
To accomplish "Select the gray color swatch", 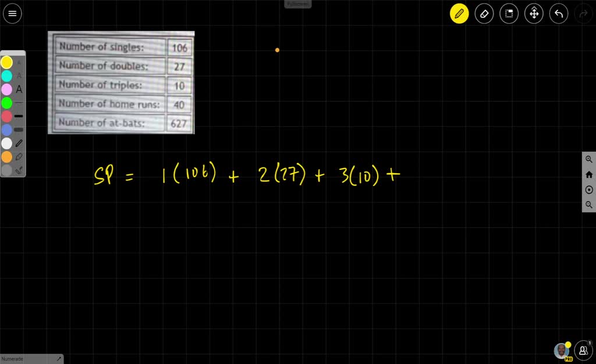I will coord(6,170).
